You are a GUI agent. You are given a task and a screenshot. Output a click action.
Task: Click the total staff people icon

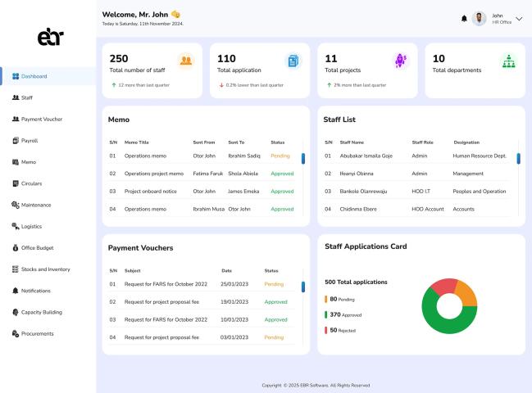[x=185, y=61]
